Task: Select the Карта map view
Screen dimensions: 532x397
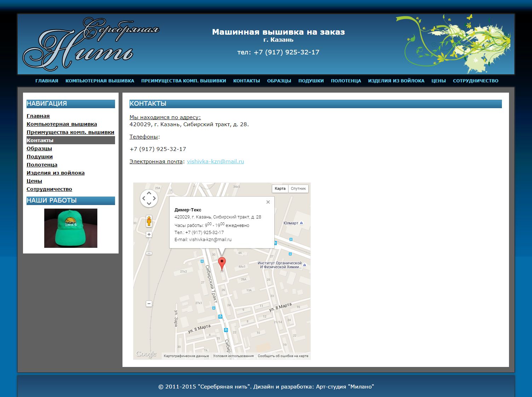Action: [280, 189]
